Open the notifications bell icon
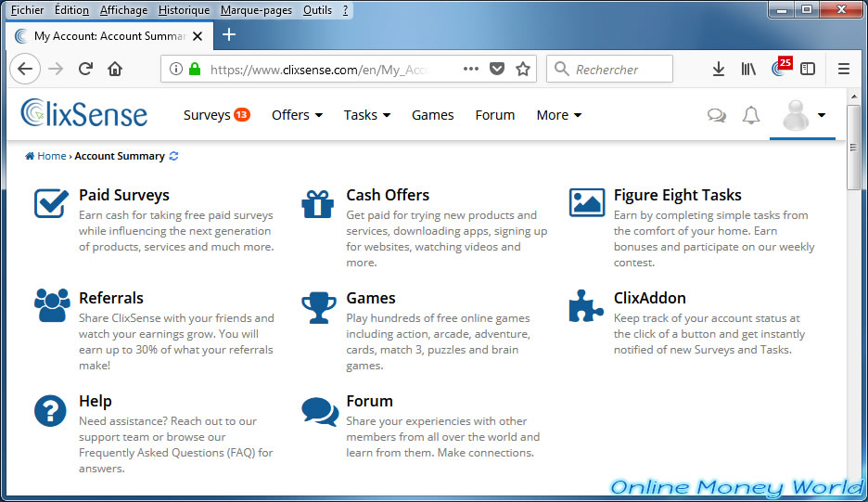Image resolution: width=868 pixels, height=502 pixels. (750, 115)
